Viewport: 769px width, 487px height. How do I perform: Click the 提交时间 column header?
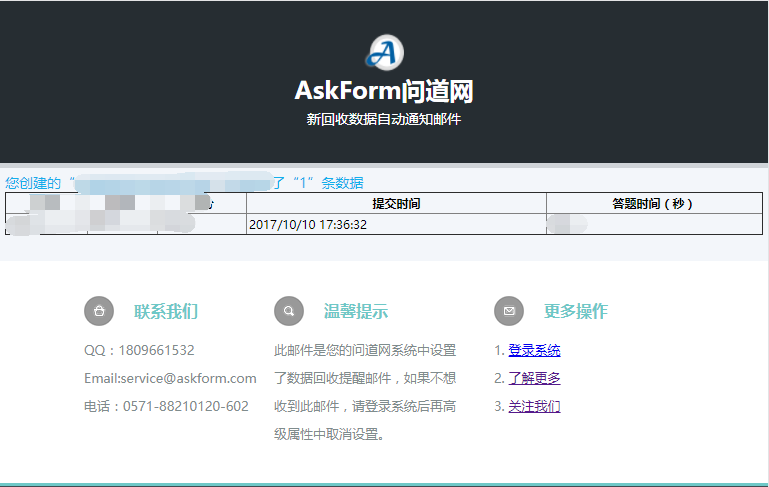[396, 204]
